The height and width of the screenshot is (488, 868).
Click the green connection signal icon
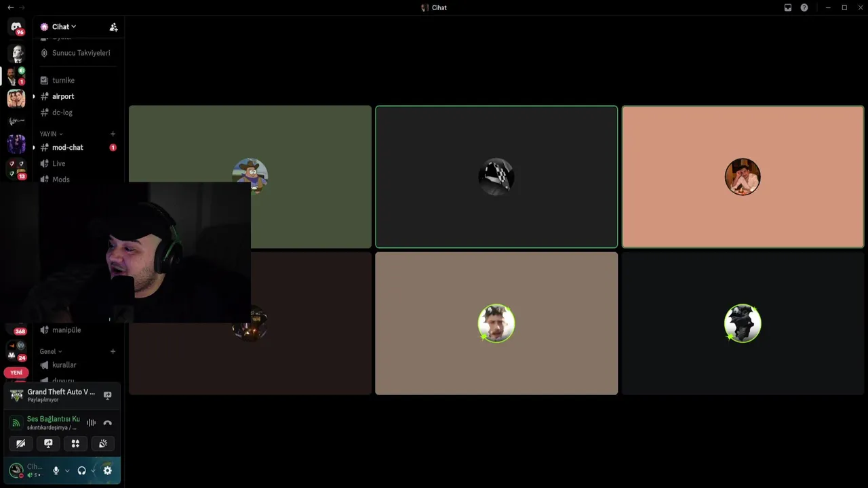[16, 423]
